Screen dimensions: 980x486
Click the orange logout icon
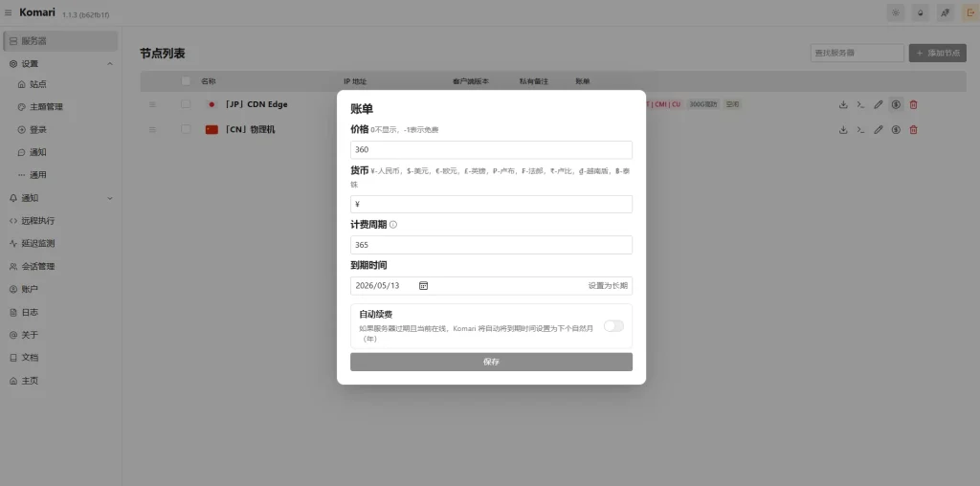(x=968, y=12)
